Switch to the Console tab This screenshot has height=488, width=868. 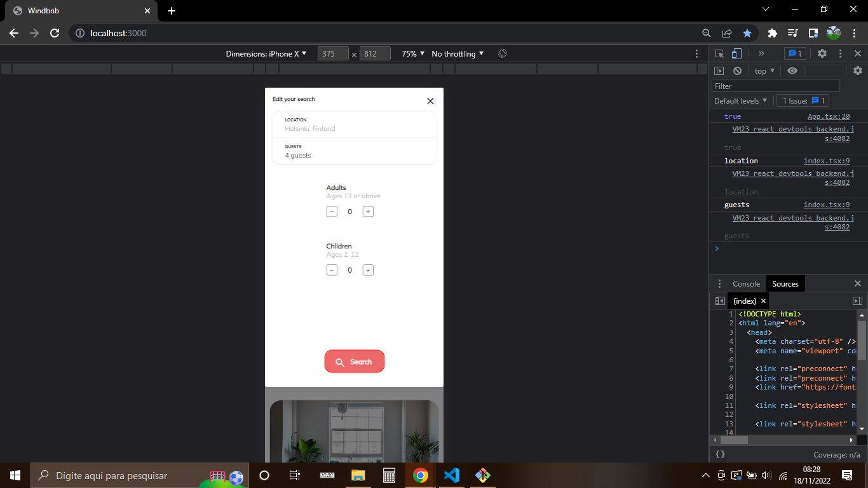[x=746, y=283]
